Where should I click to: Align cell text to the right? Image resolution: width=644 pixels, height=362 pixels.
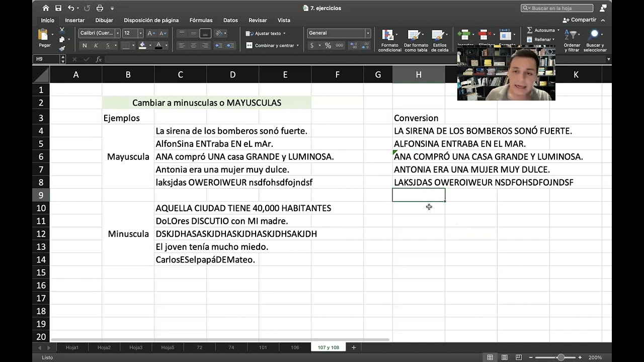click(x=205, y=45)
